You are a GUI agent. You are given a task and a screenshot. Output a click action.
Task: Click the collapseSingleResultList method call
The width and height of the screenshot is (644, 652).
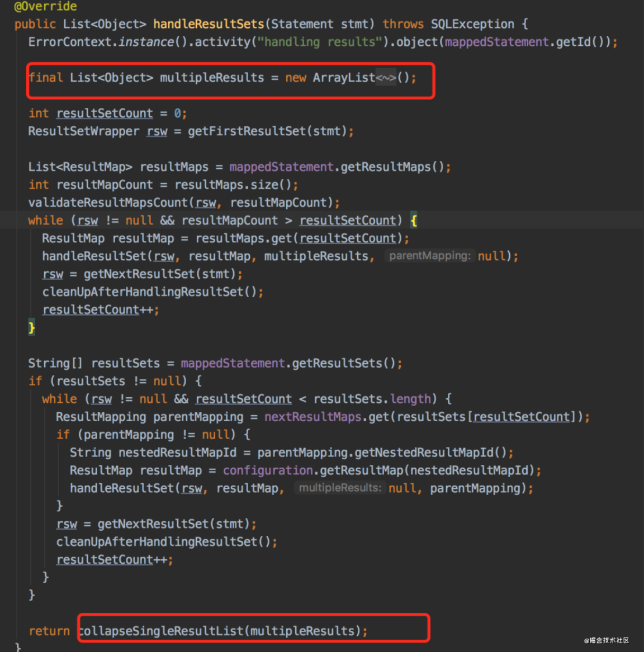[162, 631]
